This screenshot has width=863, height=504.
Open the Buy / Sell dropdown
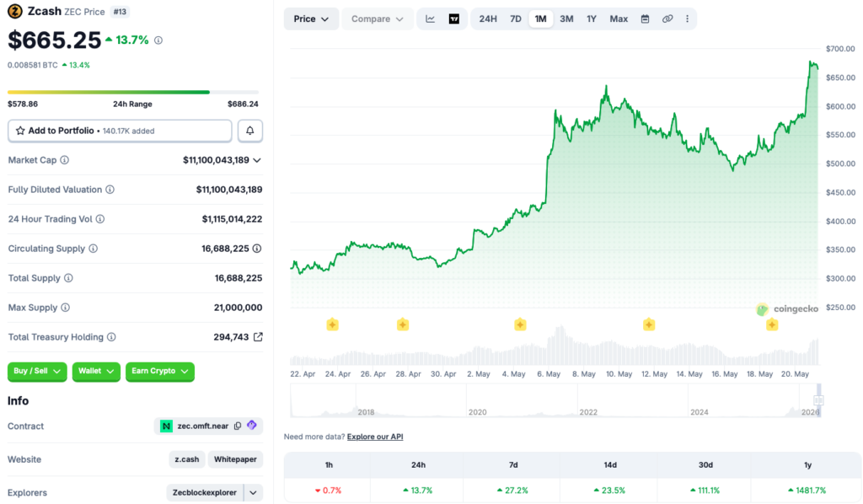pyautogui.click(x=37, y=372)
